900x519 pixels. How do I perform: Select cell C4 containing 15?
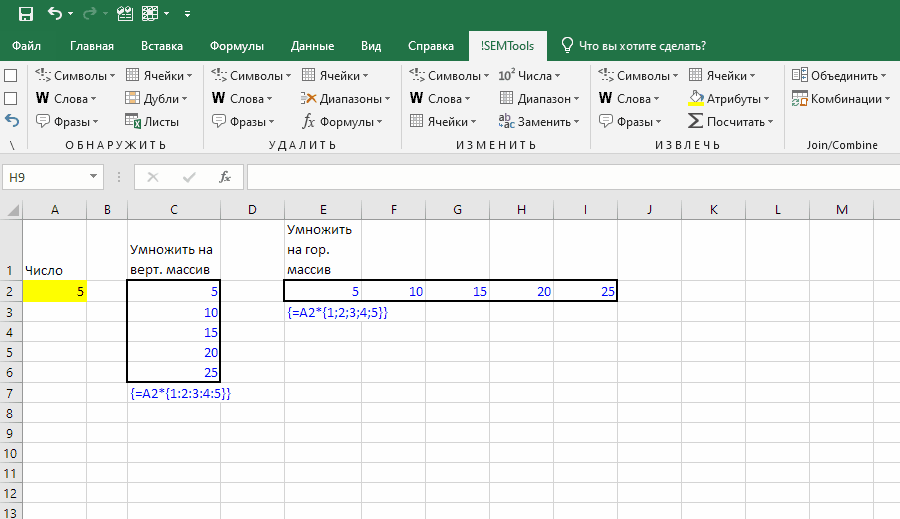[x=174, y=332]
